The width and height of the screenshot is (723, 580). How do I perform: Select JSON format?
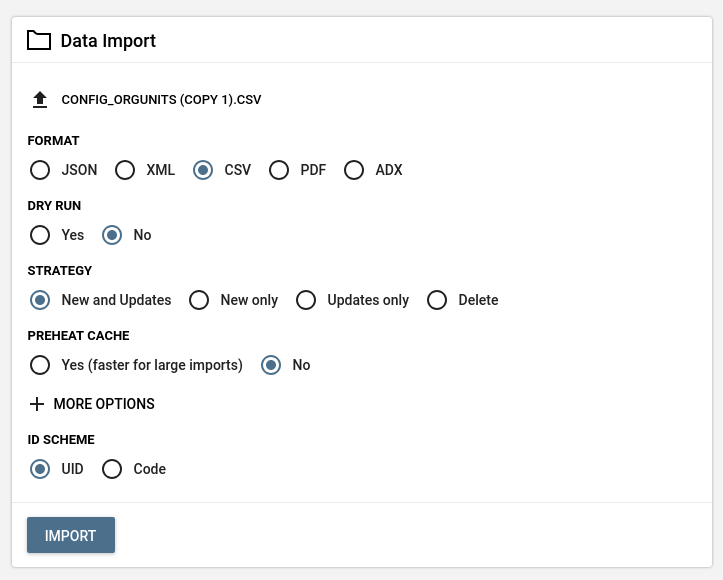pos(40,170)
